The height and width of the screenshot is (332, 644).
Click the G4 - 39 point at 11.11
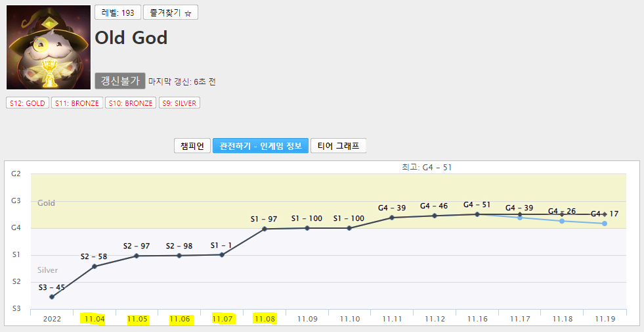click(x=392, y=218)
